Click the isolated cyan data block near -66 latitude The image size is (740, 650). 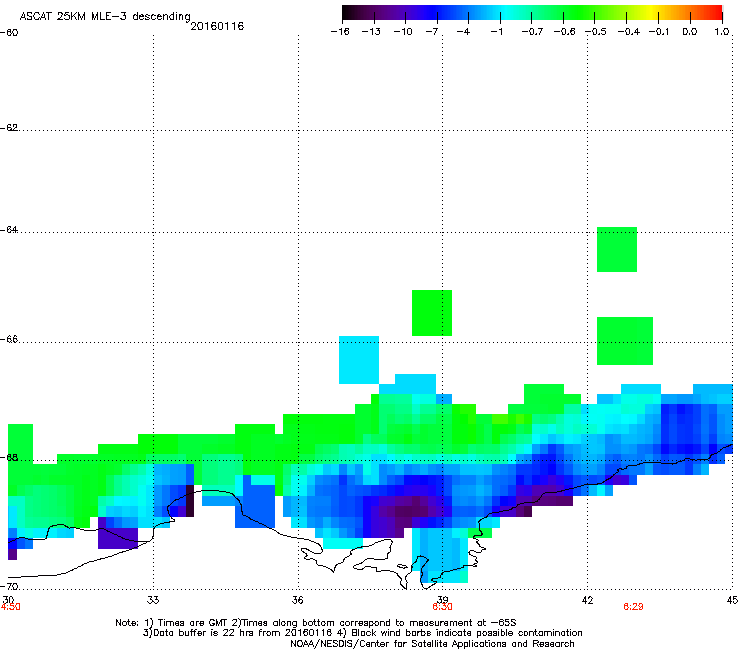359,360
